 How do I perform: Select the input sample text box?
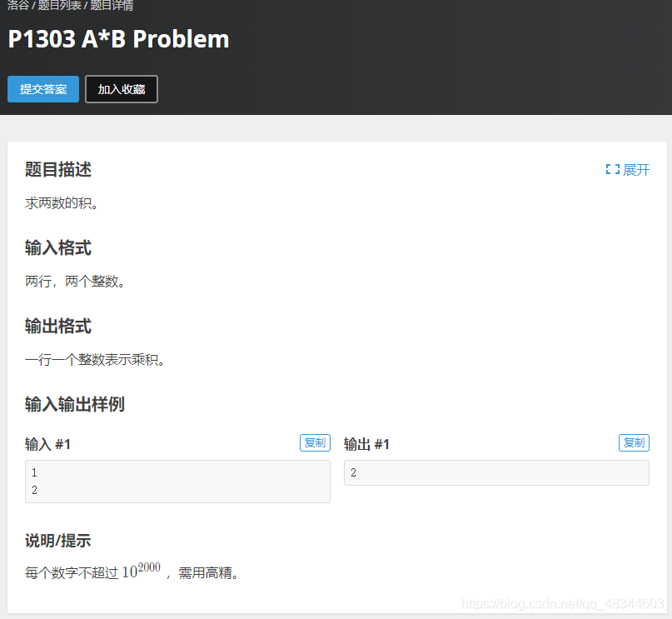(177, 481)
